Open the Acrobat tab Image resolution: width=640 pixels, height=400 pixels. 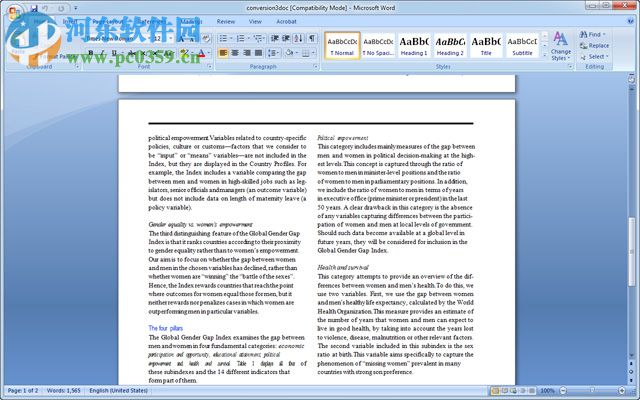pos(286,21)
